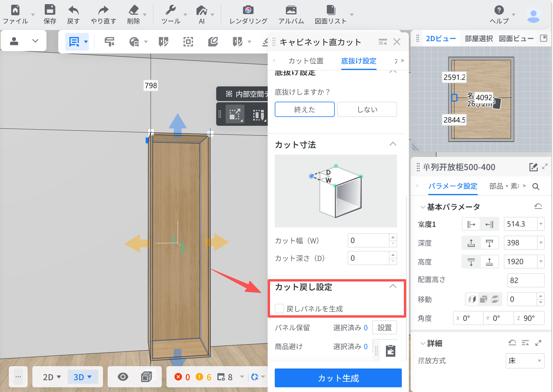The width and height of the screenshot is (553, 392).
Task: Toggle 宽度1 left-anchor direction button
Action: 471,224
